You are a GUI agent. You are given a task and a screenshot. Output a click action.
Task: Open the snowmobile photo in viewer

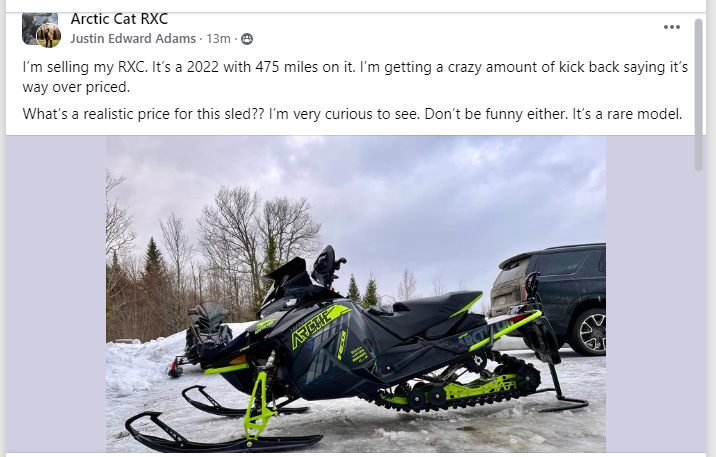point(356,294)
